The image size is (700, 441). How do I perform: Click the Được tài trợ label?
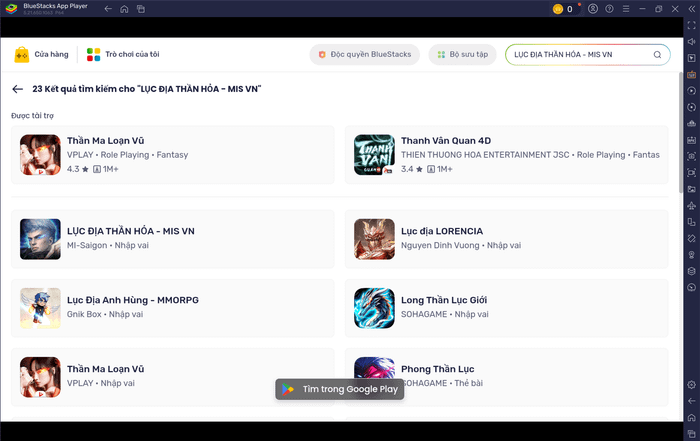point(32,116)
